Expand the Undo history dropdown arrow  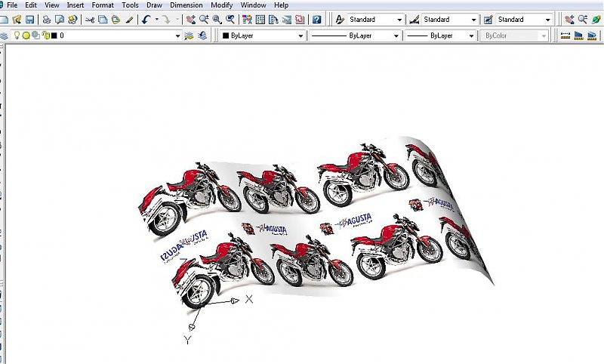(x=157, y=20)
